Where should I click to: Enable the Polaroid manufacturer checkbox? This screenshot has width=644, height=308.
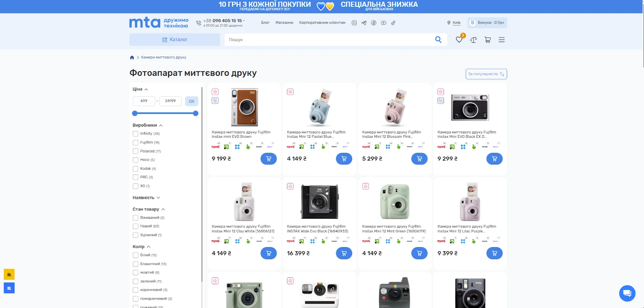point(136,151)
